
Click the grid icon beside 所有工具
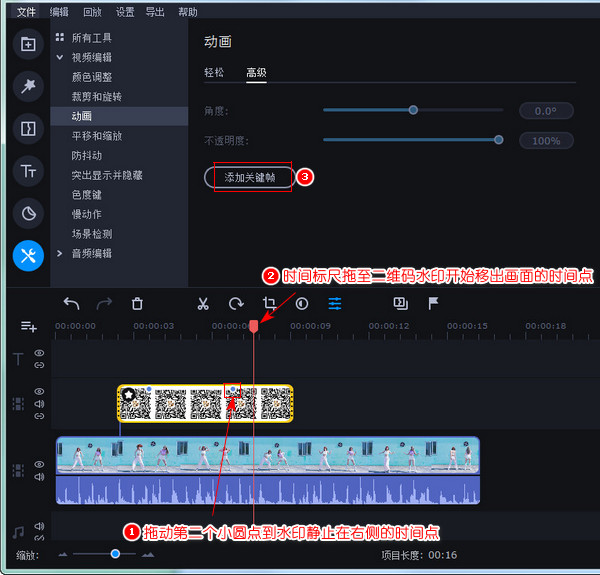coord(60,37)
